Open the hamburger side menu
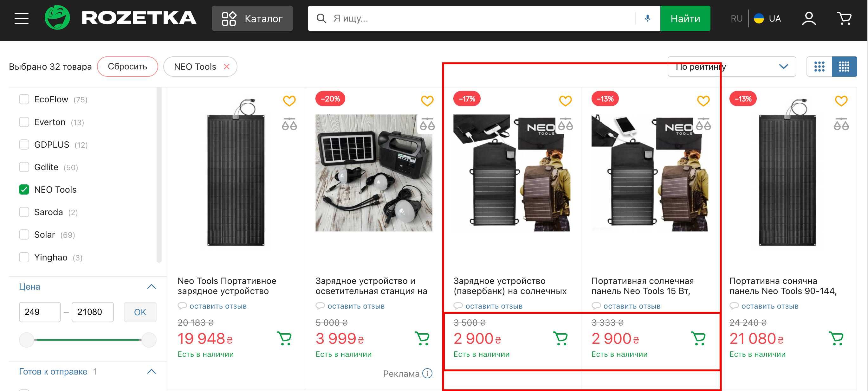The width and height of the screenshot is (868, 391). [x=22, y=18]
